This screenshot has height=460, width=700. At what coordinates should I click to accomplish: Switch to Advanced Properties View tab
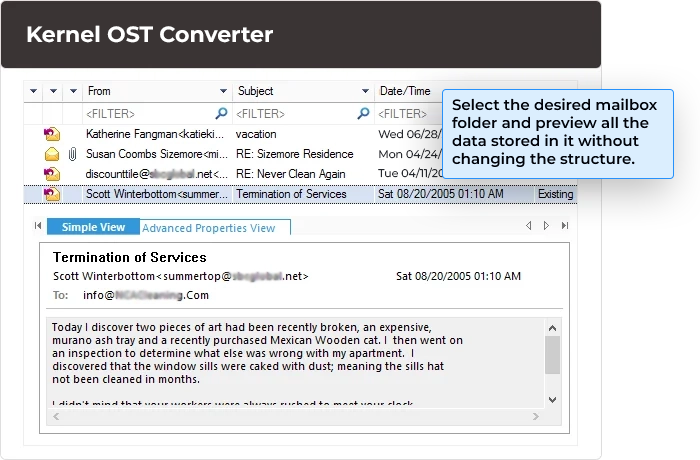click(215, 228)
